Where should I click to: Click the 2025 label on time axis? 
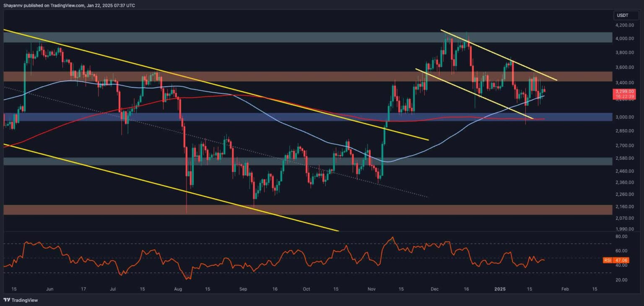tap(499, 289)
